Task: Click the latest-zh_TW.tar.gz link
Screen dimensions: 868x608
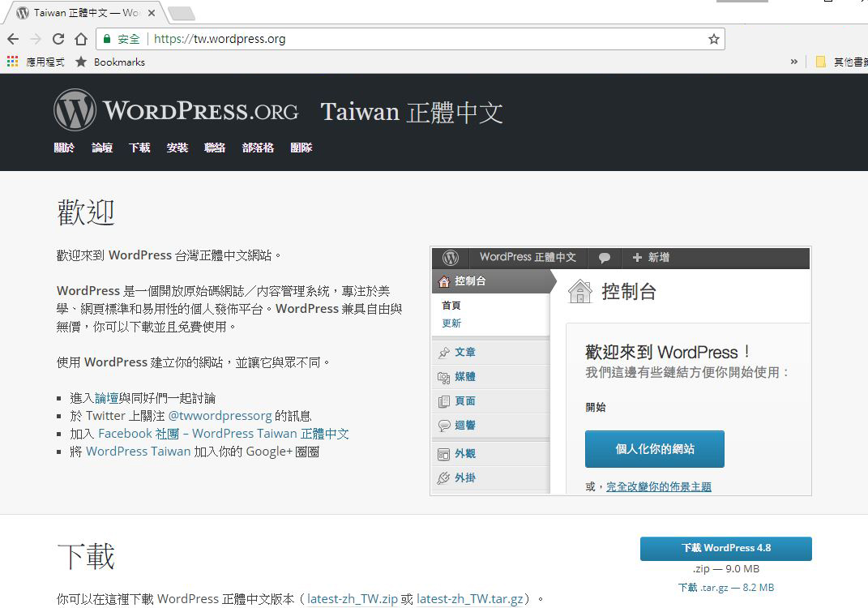Action: [x=470, y=599]
